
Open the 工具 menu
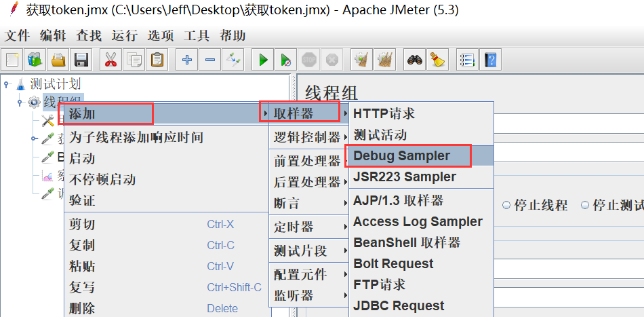(197, 36)
